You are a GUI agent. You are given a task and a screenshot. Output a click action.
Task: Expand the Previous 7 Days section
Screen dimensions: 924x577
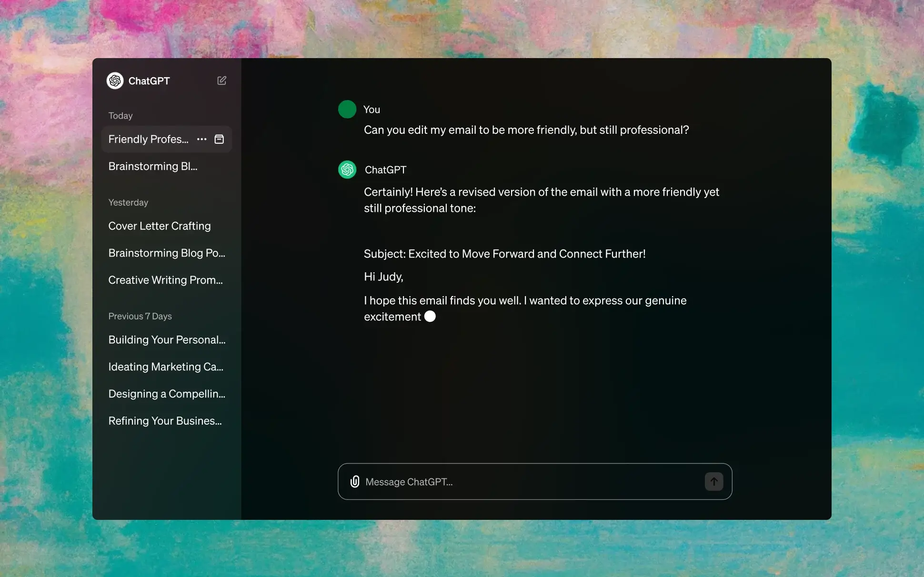[140, 316]
